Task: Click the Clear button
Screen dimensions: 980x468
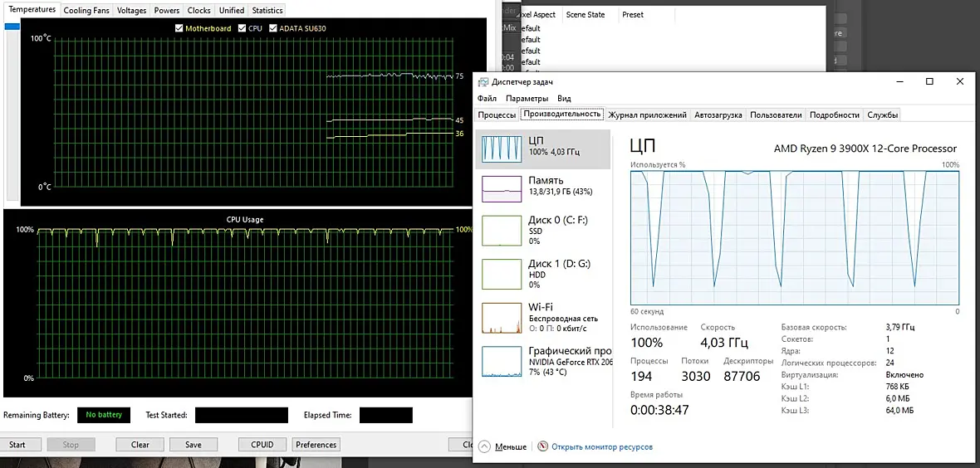Action: tap(140, 445)
